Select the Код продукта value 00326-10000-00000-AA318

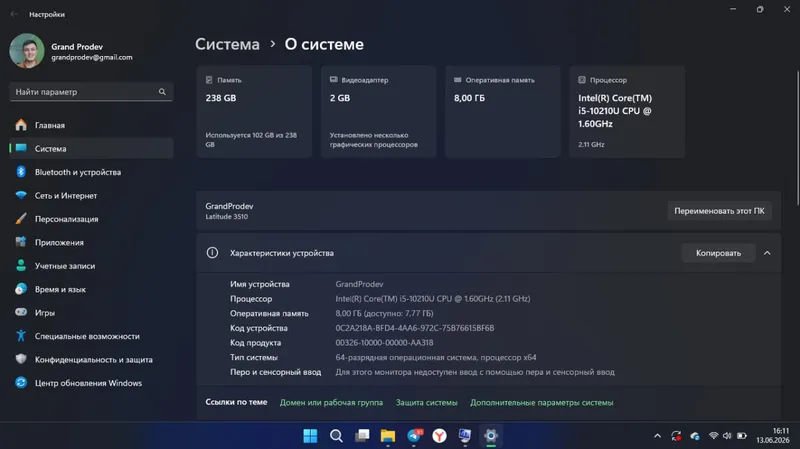coord(384,343)
